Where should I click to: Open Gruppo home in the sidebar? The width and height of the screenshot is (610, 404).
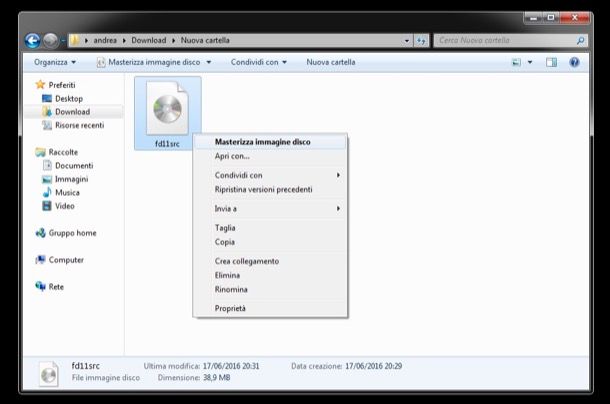click(72, 233)
